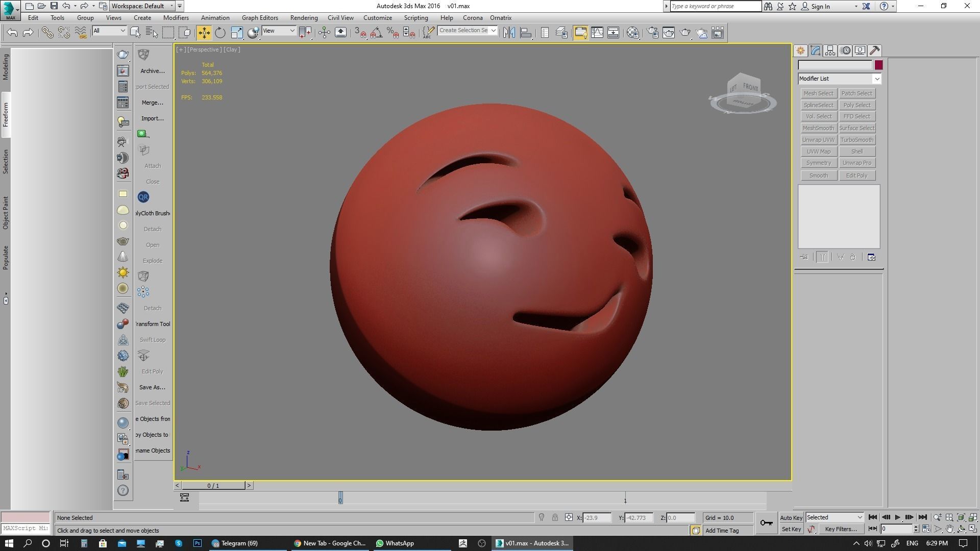Click the Render Production teapot icon
Screen dimensions: 980x551
685,33
